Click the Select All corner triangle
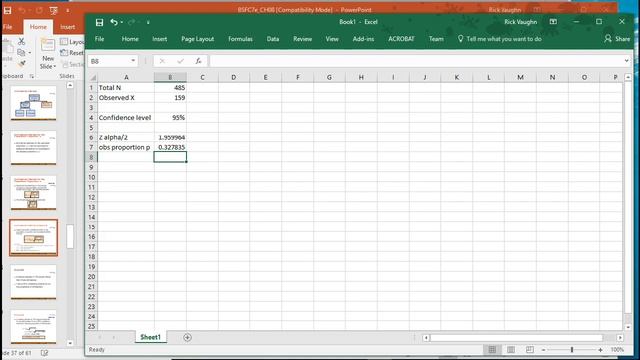640x360 pixels. 92,77
